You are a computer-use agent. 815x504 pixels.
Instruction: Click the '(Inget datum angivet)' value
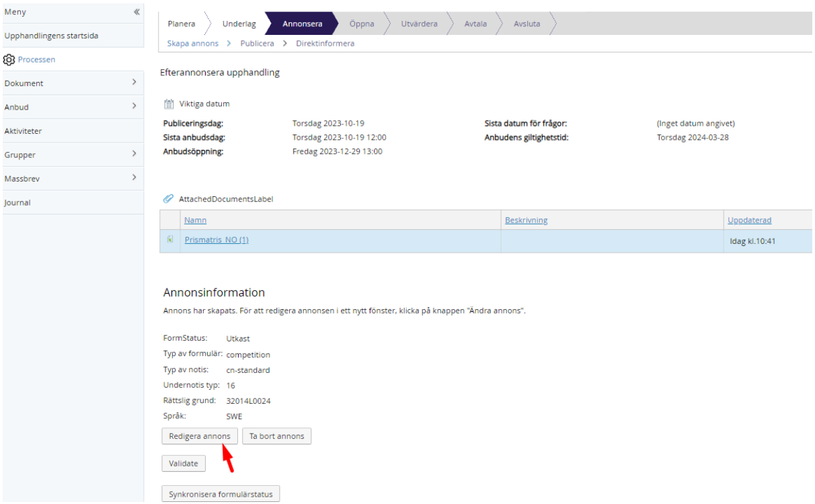696,124
